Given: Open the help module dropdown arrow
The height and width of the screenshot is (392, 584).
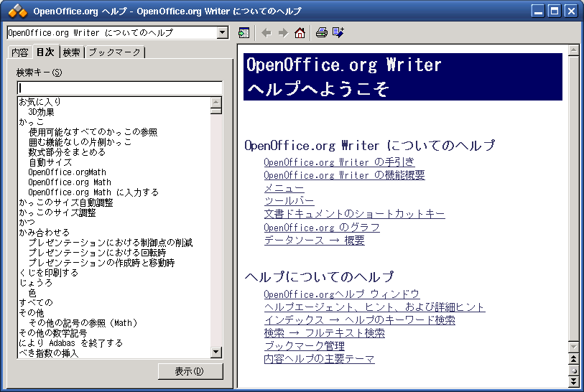Looking at the screenshot, I should coord(223,33).
